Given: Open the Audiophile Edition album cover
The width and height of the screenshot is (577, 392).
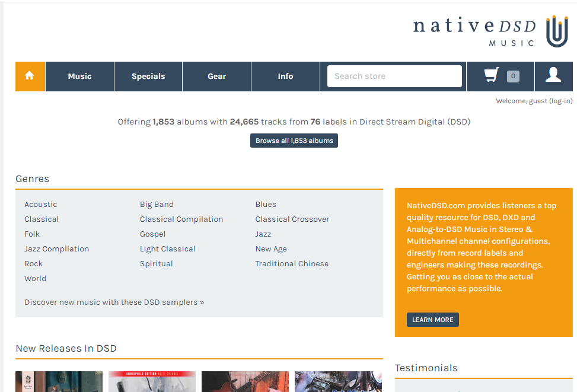Looking at the screenshot, I should pos(152,382).
